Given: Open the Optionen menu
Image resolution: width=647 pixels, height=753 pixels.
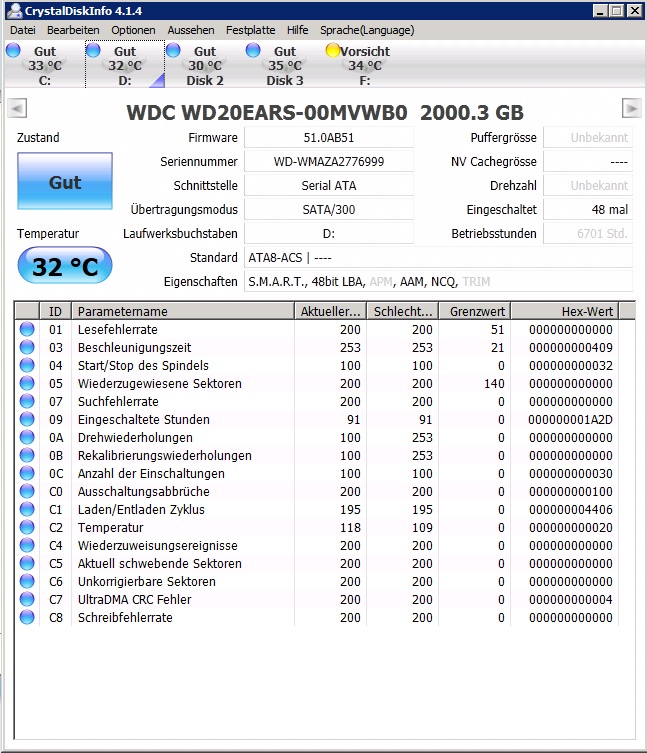Looking at the screenshot, I should click(133, 30).
